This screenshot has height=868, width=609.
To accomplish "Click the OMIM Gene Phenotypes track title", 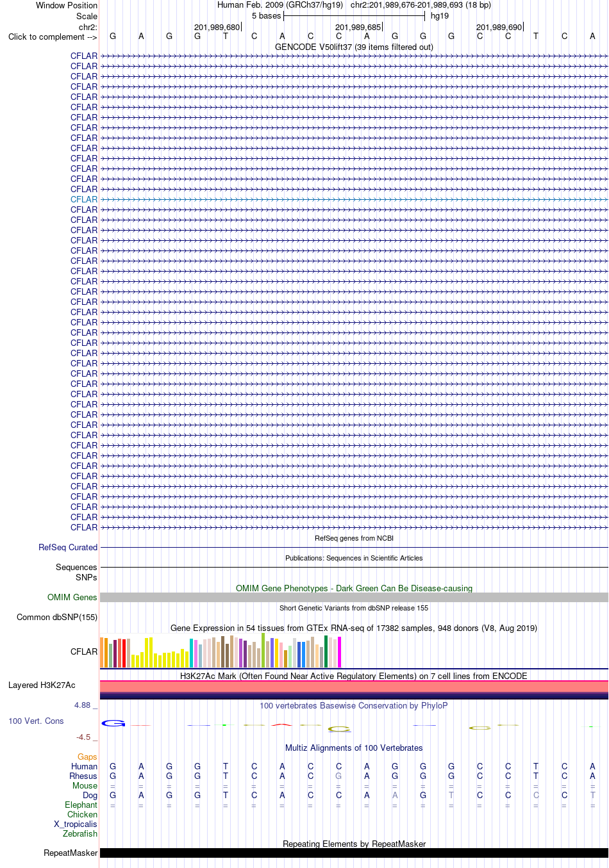I will click(354, 588).
